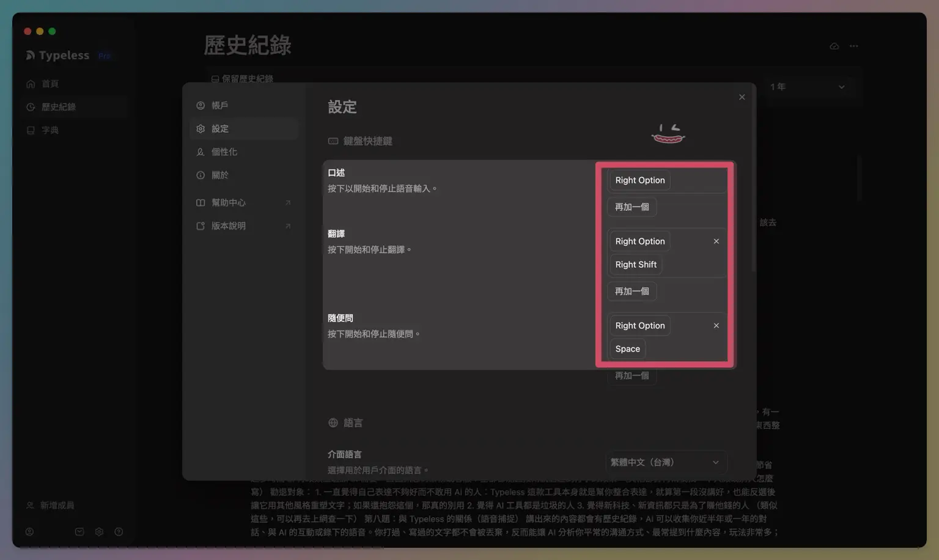Image resolution: width=939 pixels, height=560 pixels.
Task: Click the question mark help icon
Action: 119,532
